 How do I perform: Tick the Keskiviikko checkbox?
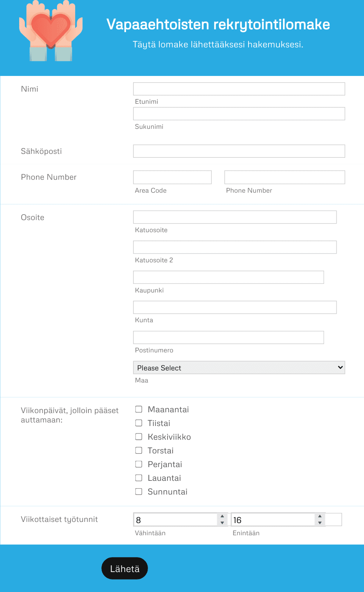pyautogui.click(x=139, y=437)
